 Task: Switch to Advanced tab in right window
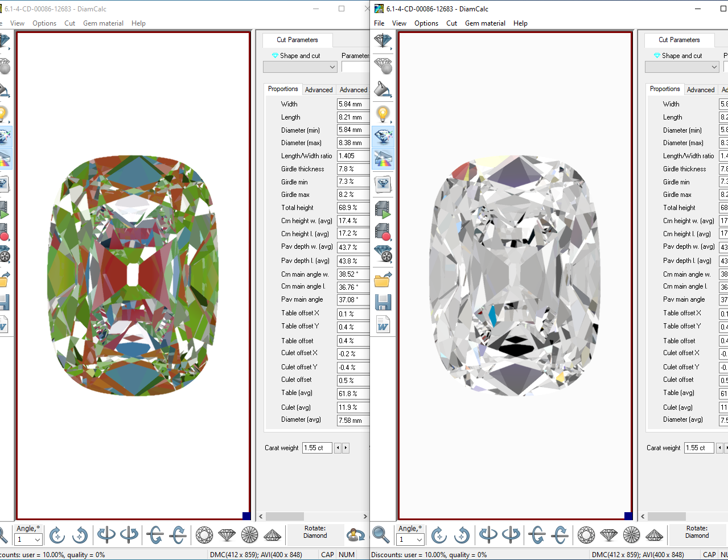[701, 90]
